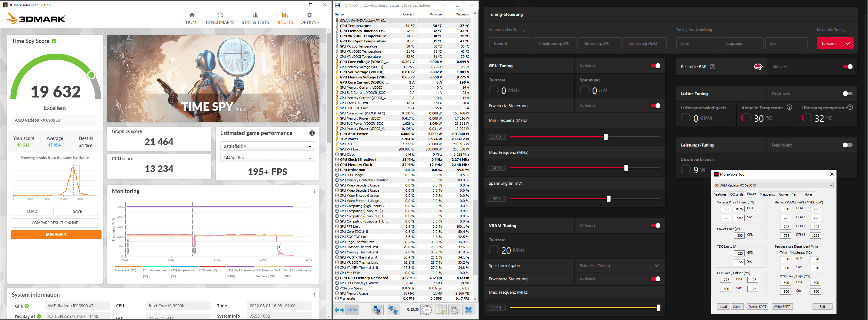The width and height of the screenshot is (868, 320).
Task: Select the Frequency tab in MorePowerTool
Action: 768,194
